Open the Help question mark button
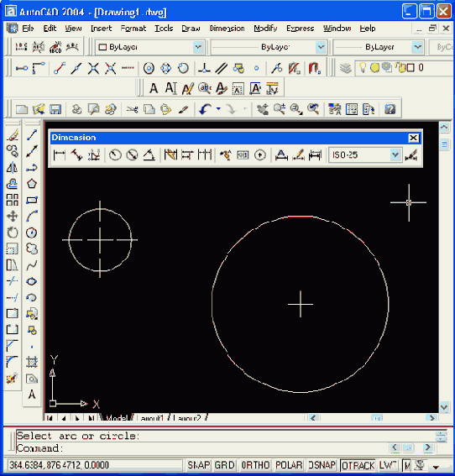 pos(390,109)
